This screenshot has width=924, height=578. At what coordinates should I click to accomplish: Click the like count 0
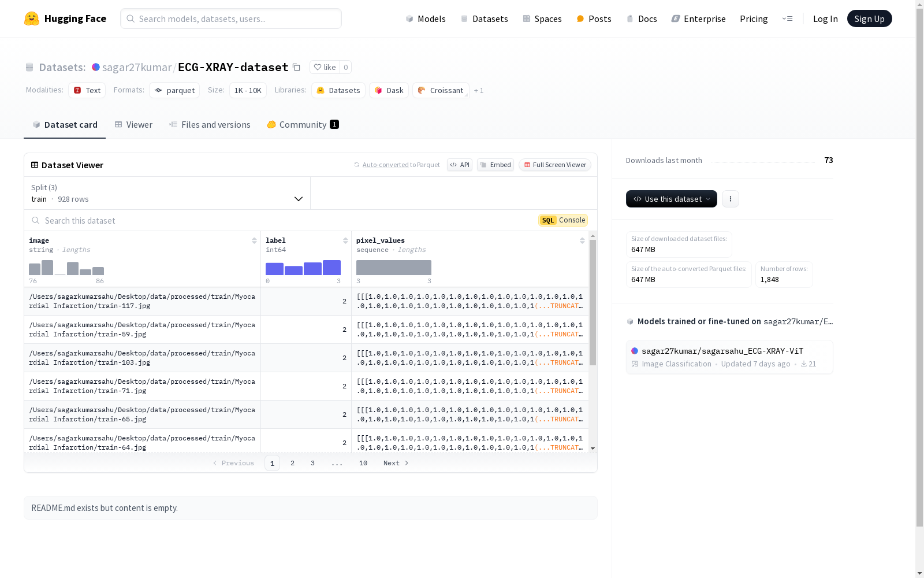point(345,67)
